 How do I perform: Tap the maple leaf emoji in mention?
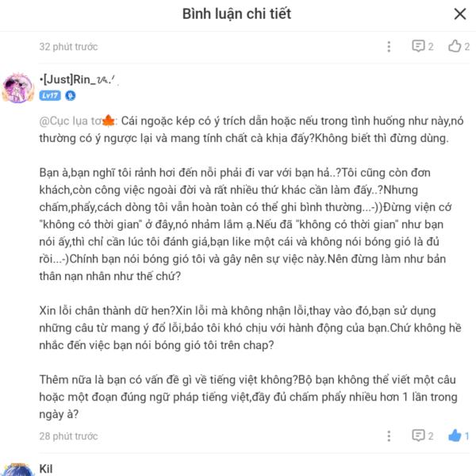click(x=109, y=121)
